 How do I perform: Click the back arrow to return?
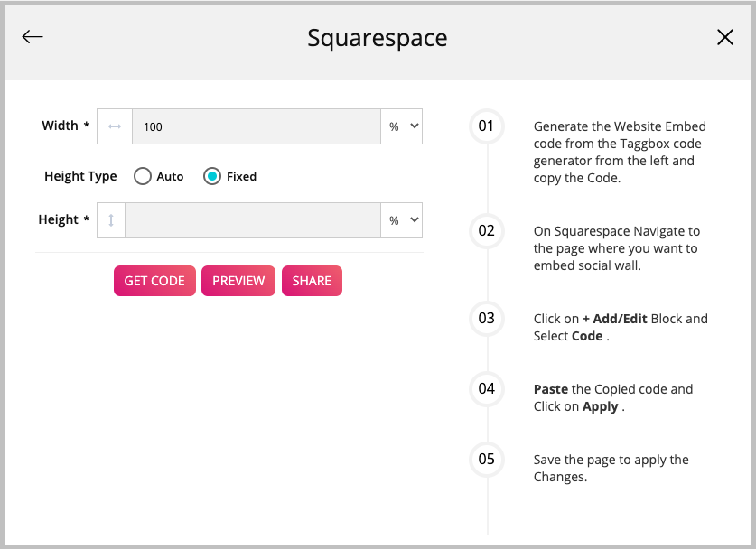(32, 37)
